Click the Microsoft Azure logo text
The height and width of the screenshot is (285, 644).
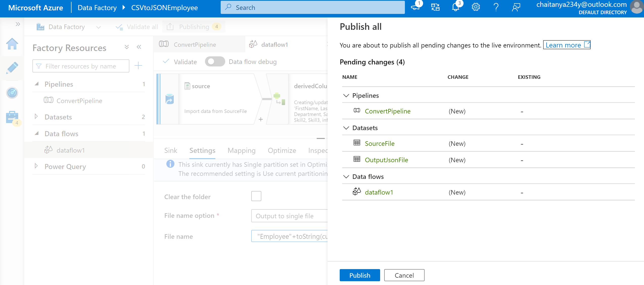[36, 8]
